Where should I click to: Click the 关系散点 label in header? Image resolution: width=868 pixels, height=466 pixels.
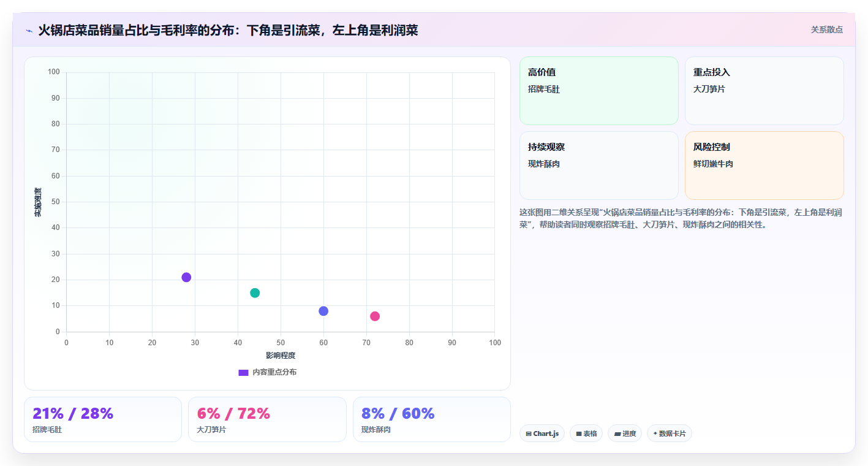tap(827, 29)
